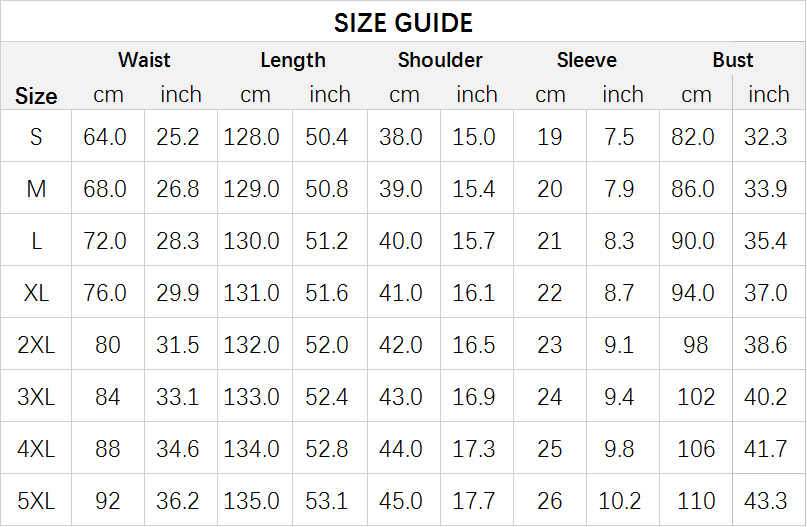This screenshot has width=807, height=527.
Task: Click waist inch cell 33.1
Action: 178,397
